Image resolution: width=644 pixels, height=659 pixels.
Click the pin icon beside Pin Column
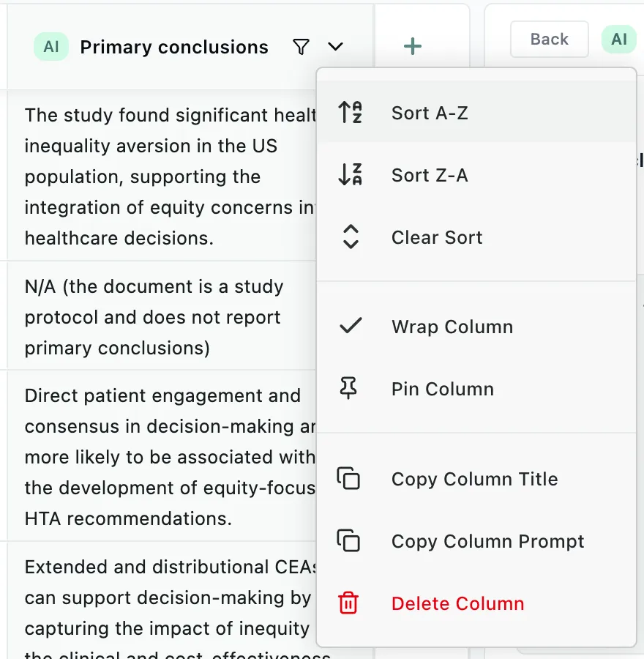click(x=348, y=388)
